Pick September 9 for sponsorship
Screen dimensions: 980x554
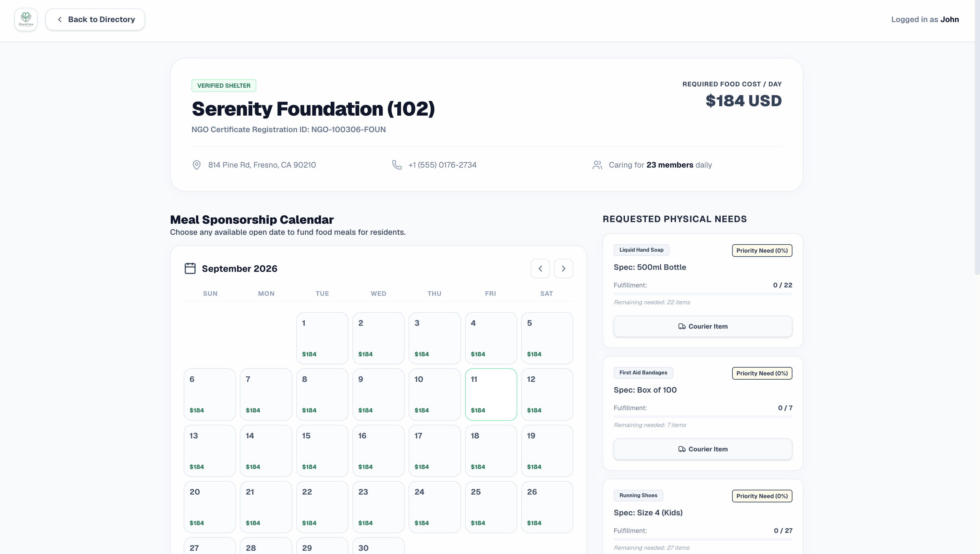[378, 395]
